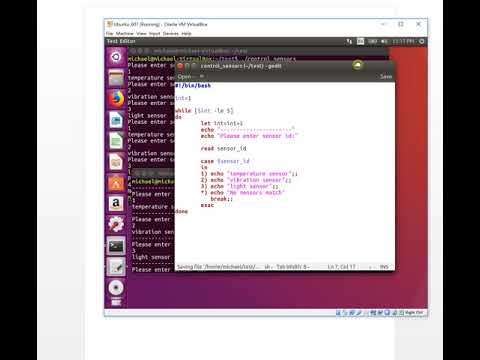This screenshot has height=360, width=480.
Task: Open LibreOffice Impress from the dock
Action: [x=116, y=162]
